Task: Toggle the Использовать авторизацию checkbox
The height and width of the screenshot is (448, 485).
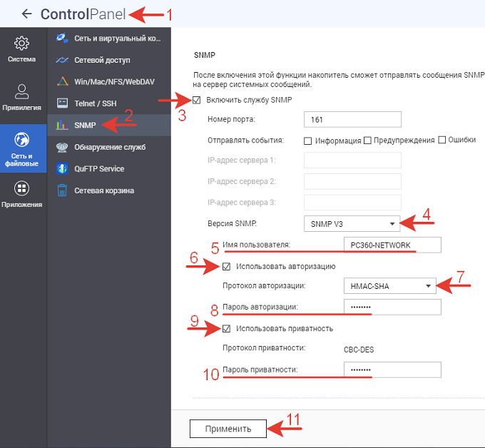Action: tap(227, 267)
